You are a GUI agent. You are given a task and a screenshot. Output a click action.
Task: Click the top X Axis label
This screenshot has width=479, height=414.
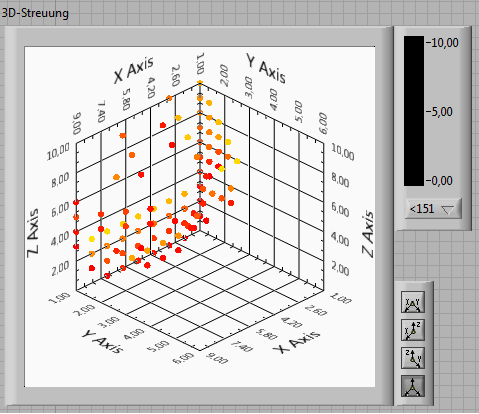[134, 70]
